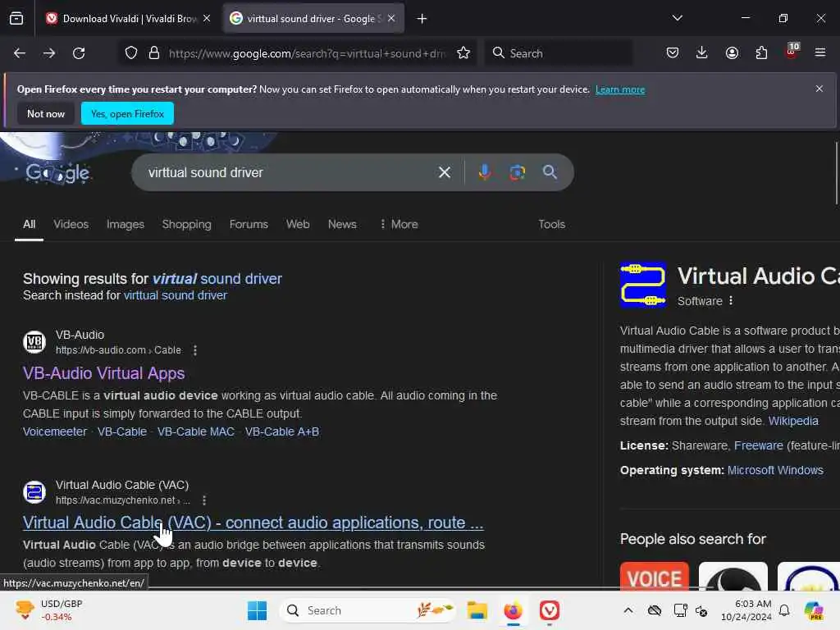Open the Microsoft Windows operating system link

775,470
